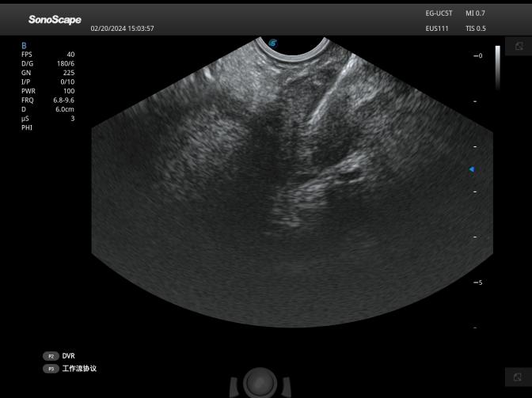532x398 pixels.
Task: Click the blue probe orientation marker
Action: 273,43
